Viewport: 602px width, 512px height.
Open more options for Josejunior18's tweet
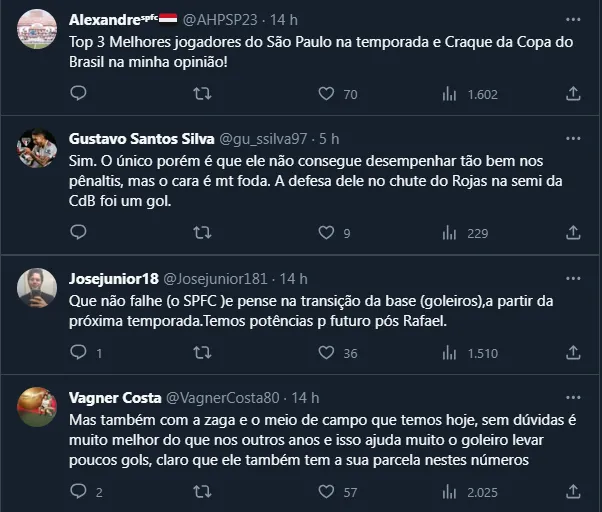[573, 277]
